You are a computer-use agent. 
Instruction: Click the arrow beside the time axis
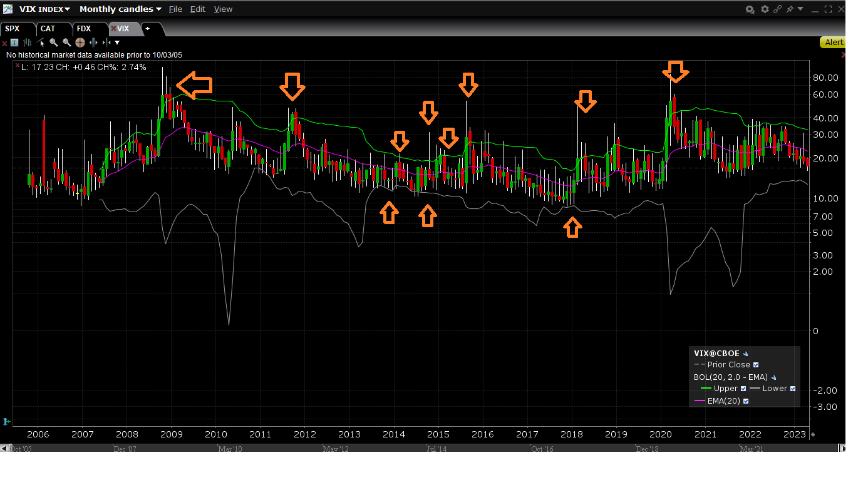(x=813, y=434)
